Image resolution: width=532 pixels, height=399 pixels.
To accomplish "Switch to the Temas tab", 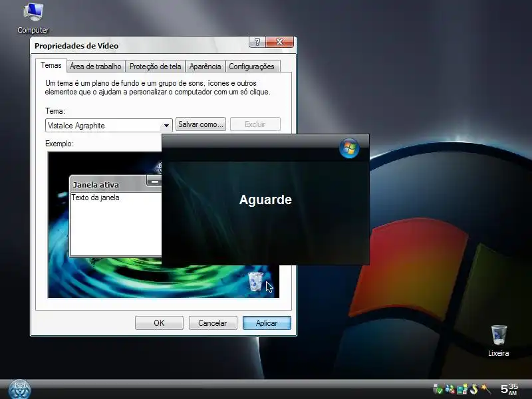I will tap(51, 65).
